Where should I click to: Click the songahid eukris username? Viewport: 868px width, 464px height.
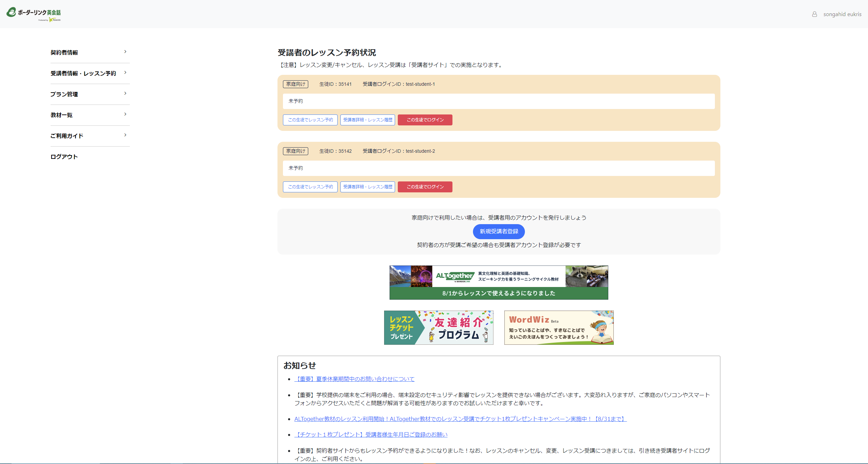coord(842,14)
